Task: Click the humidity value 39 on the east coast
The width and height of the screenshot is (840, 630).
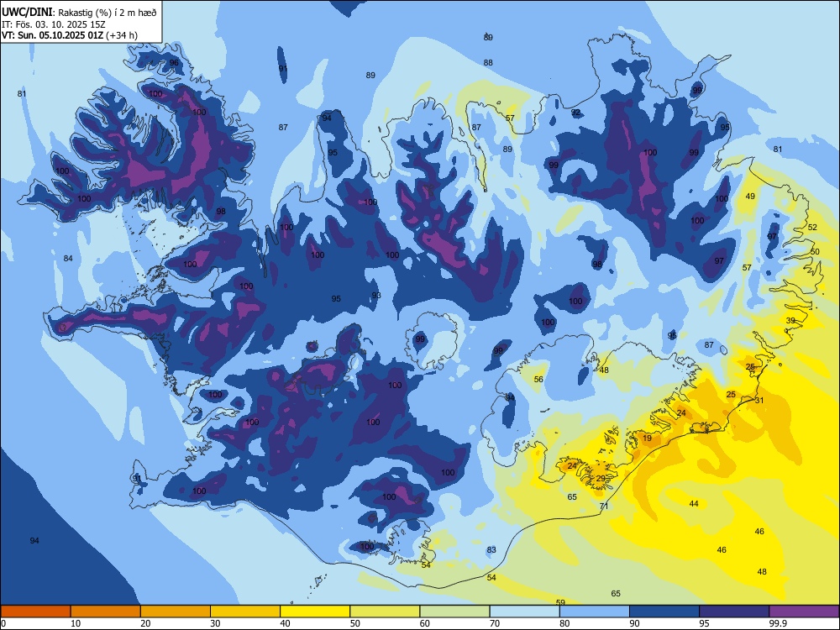Action: [x=790, y=320]
